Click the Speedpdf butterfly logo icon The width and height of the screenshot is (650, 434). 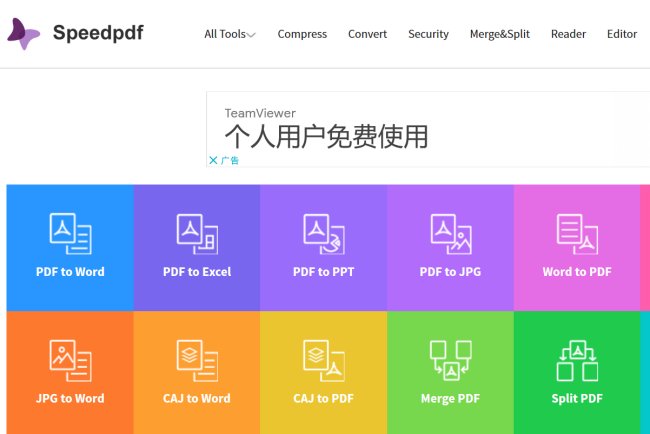24,34
